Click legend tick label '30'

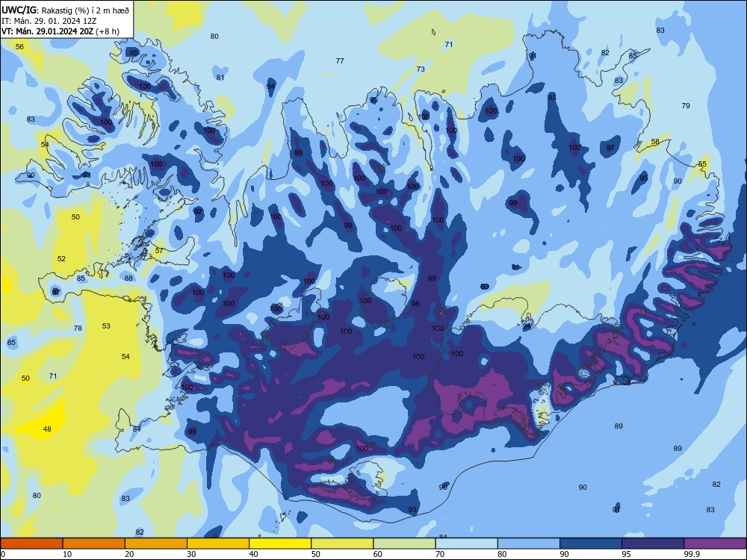click(191, 554)
